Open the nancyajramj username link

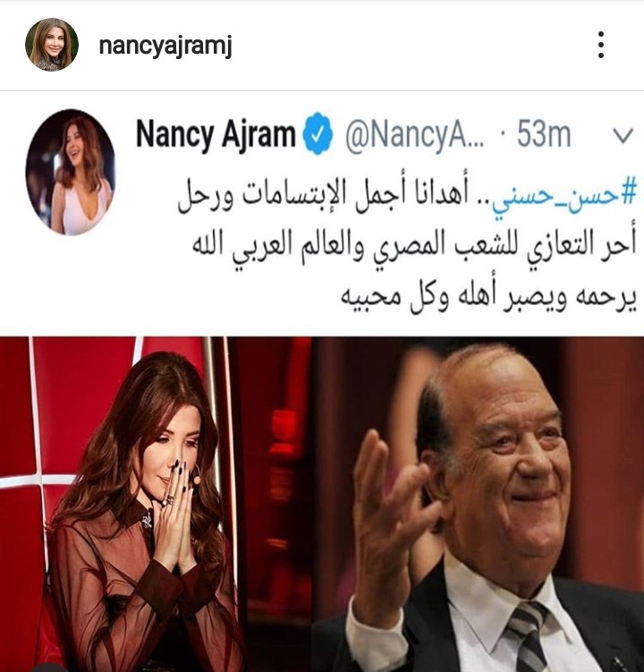(165, 46)
